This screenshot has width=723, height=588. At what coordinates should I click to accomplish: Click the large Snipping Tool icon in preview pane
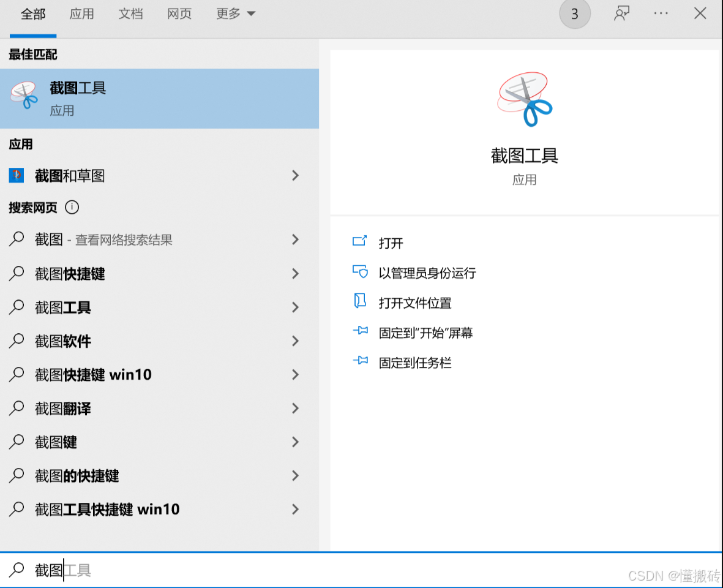(x=525, y=99)
